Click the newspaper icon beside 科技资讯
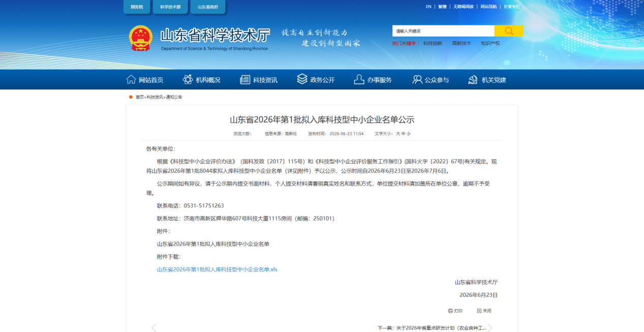 (245, 80)
